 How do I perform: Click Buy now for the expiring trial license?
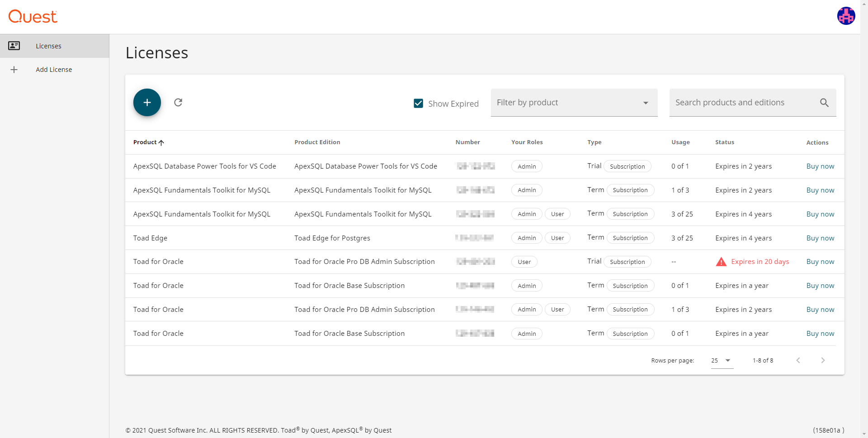pos(820,262)
